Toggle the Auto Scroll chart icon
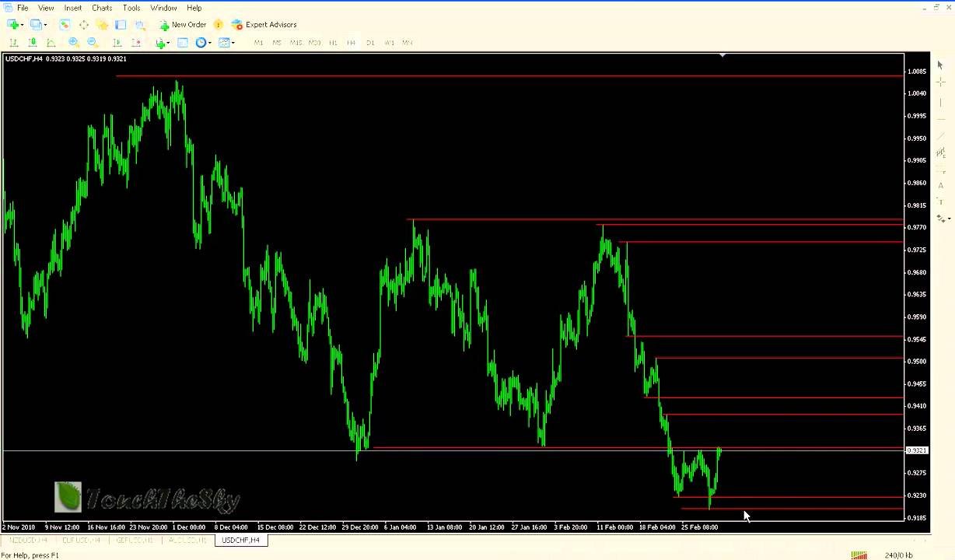The height and width of the screenshot is (560, 955). pyautogui.click(x=117, y=43)
